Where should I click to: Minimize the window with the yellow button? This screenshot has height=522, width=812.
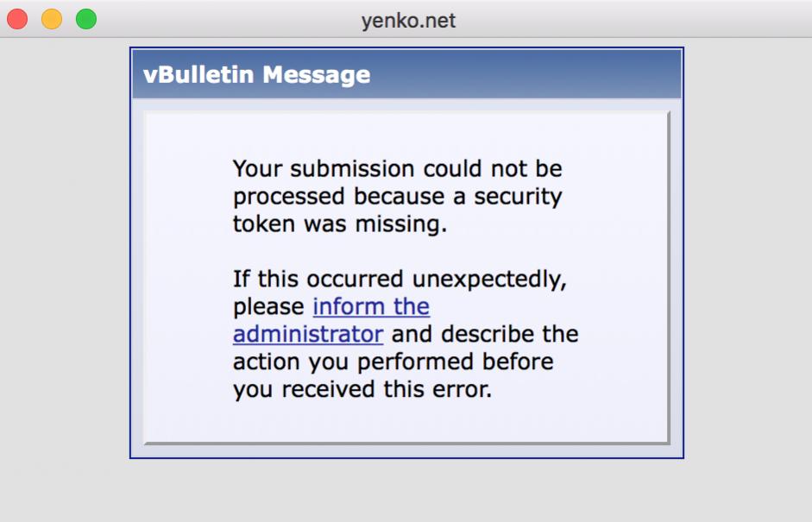click(52, 19)
